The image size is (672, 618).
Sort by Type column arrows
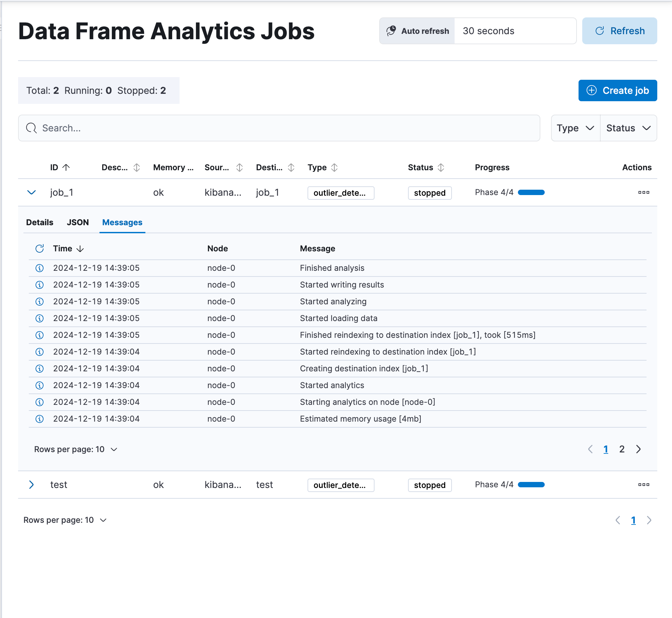(334, 167)
